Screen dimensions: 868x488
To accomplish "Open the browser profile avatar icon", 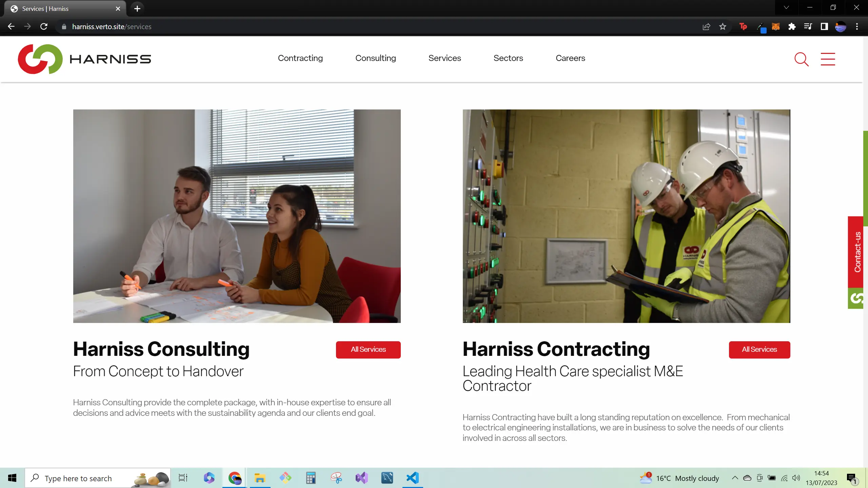I will pos(841,26).
